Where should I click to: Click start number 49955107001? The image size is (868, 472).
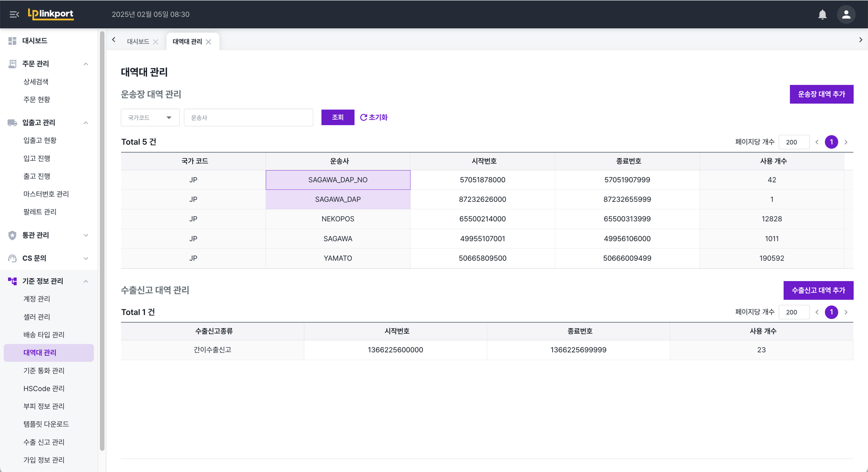[x=482, y=239]
